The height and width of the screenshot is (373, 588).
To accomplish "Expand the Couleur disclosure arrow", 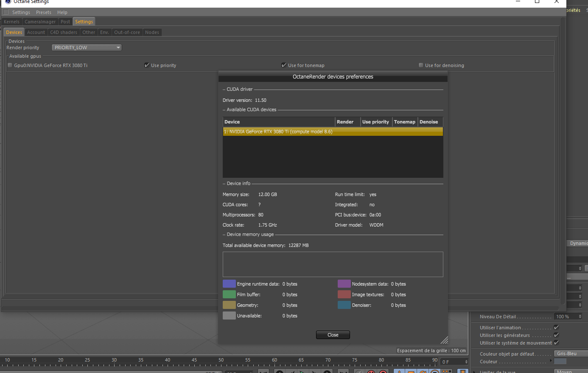I will (x=551, y=361).
